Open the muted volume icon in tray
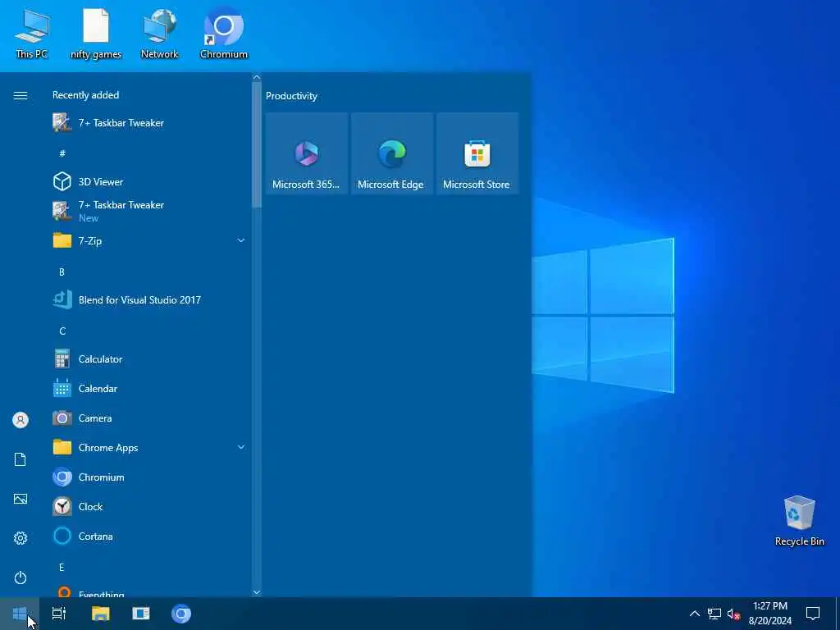 coord(733,614)
